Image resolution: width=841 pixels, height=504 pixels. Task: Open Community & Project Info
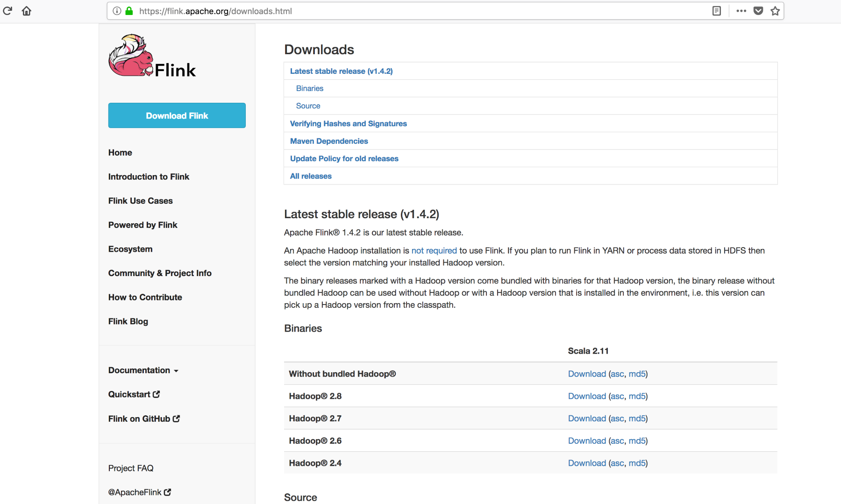(x=160, y=273)
